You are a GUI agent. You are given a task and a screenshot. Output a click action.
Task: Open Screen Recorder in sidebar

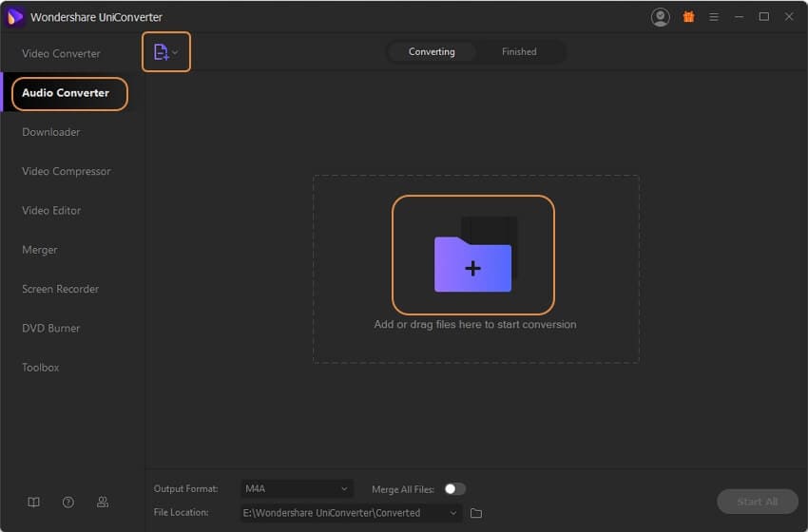60,289
